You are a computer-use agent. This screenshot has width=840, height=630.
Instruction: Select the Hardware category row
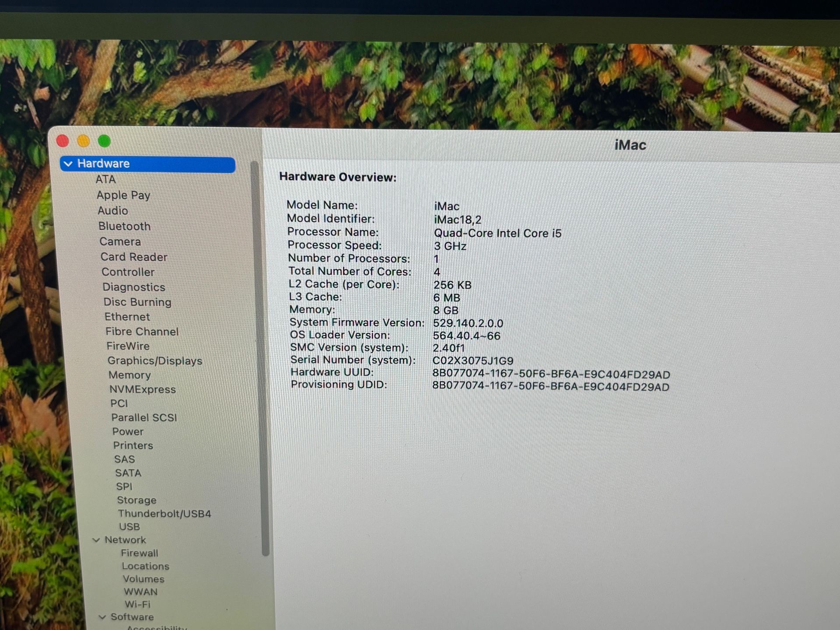coord(147,164)
